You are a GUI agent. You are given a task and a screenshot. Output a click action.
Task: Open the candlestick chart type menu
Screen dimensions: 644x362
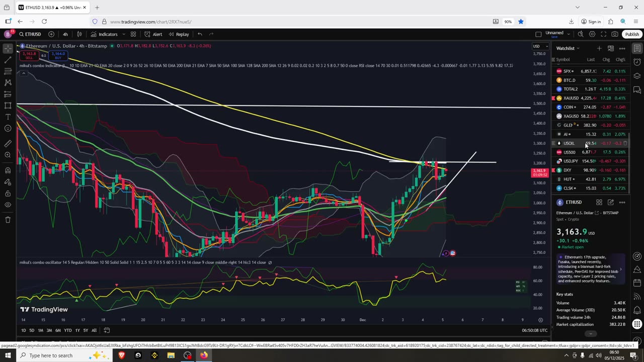79,34
